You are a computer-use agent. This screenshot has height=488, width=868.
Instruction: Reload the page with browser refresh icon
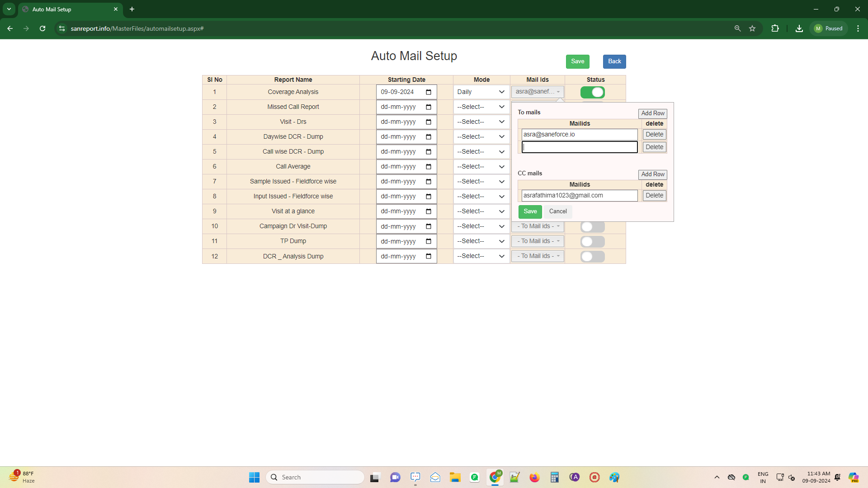(42, 28)
